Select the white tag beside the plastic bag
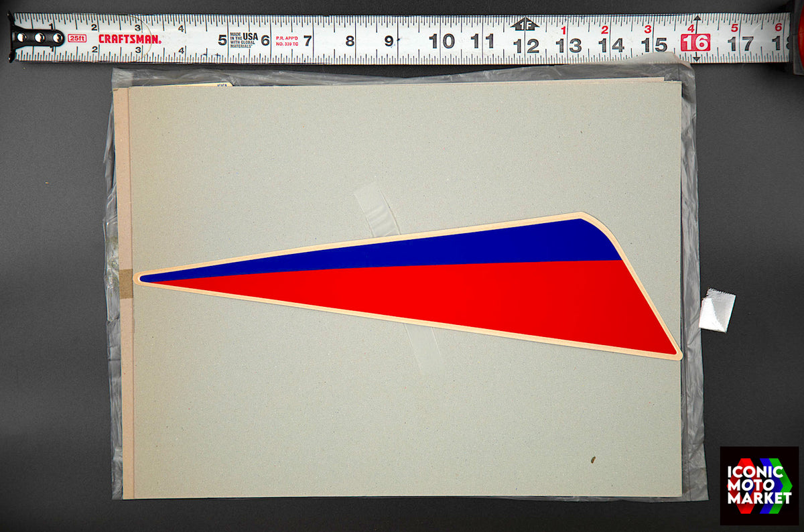Image resolution: width=804 pixels, height=532 pixels. pyautogui.click(x=716, y=310)
